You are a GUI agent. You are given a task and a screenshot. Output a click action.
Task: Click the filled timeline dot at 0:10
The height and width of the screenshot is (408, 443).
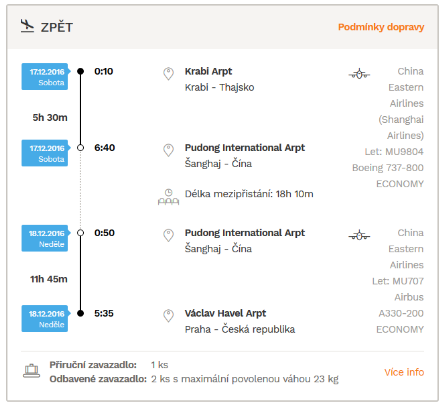click(x=80, y=71)
